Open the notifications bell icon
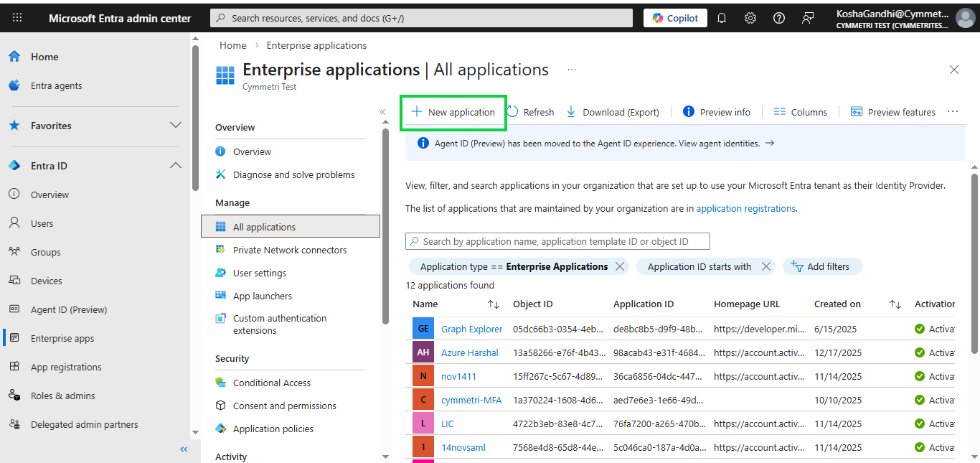980x463 pixels. pyautogui.click(x=722, y=18)
